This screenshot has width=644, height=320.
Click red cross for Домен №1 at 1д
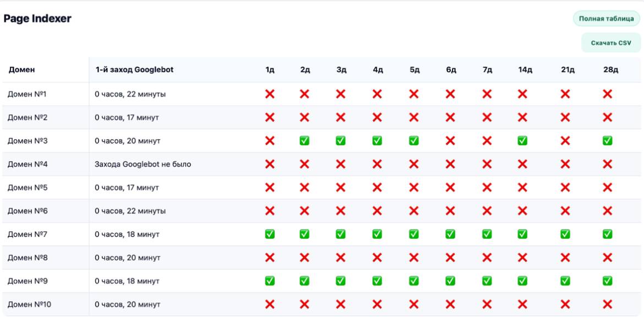click(x=270, y=94)
